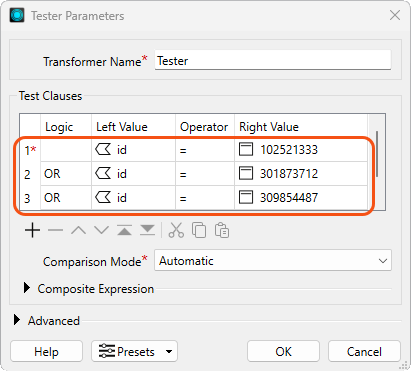Click the Cancel button
Screen dimensions: 411x371
pyautogui.click(x=364, y=351)
